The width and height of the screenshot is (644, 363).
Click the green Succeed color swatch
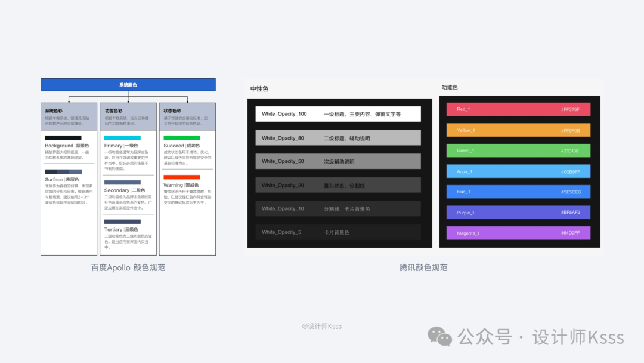pyautogui.click(x=181, y=138)
